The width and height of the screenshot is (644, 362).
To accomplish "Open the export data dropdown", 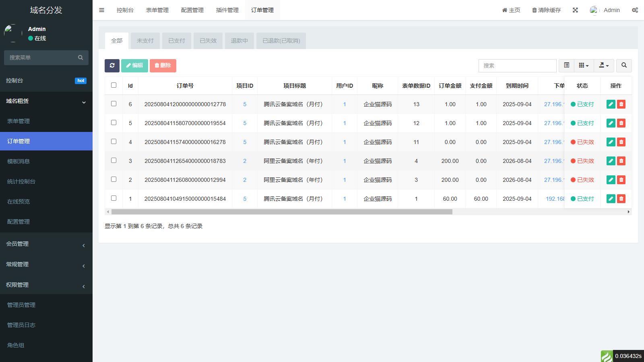I will pos(604,65).
